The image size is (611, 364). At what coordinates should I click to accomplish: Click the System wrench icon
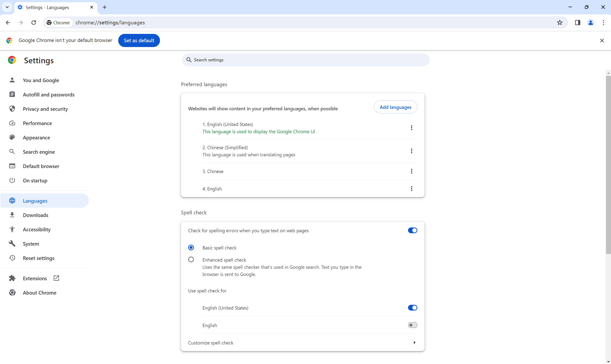(12, 243)
